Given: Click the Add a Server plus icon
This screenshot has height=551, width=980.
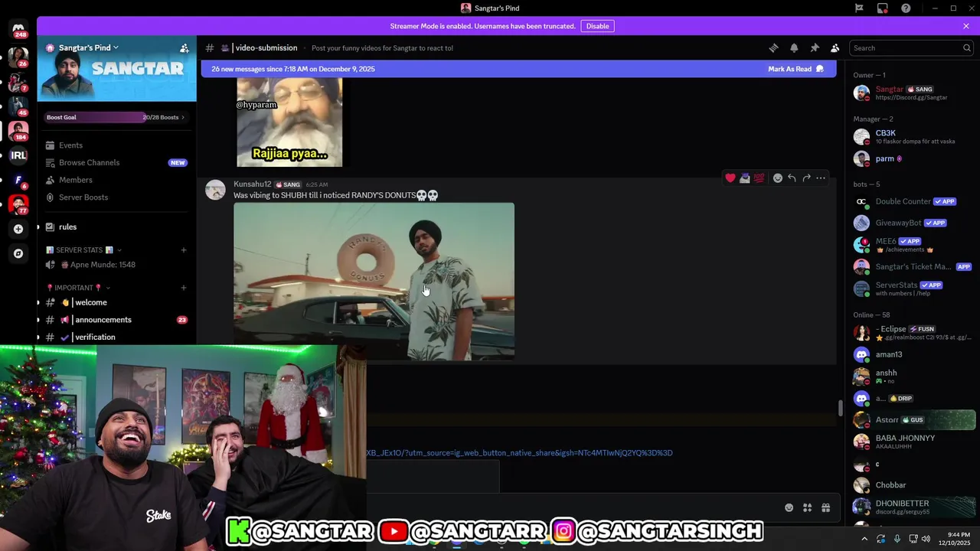Looking at the screenshot, I should (x=18, y=229).
